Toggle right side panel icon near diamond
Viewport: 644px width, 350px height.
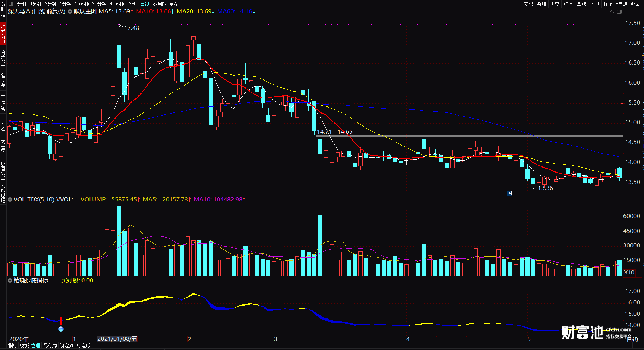tap(619, 12)
